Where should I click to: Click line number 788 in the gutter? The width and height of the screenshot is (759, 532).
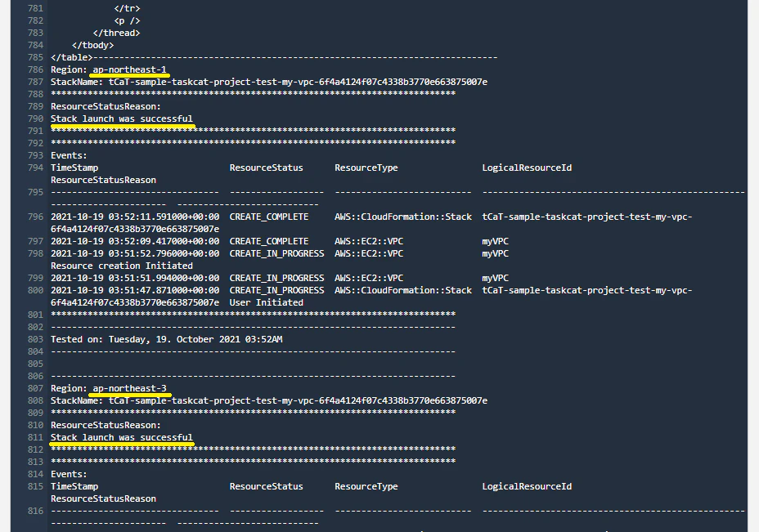35,94
